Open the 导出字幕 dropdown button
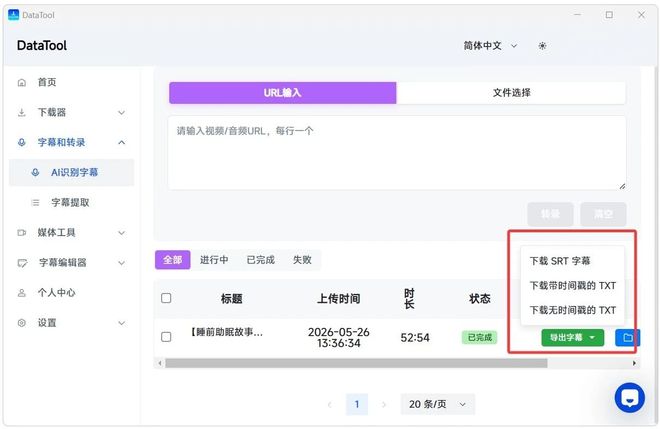The width and height of the screenshot is (660, 429). click(572, 338)
